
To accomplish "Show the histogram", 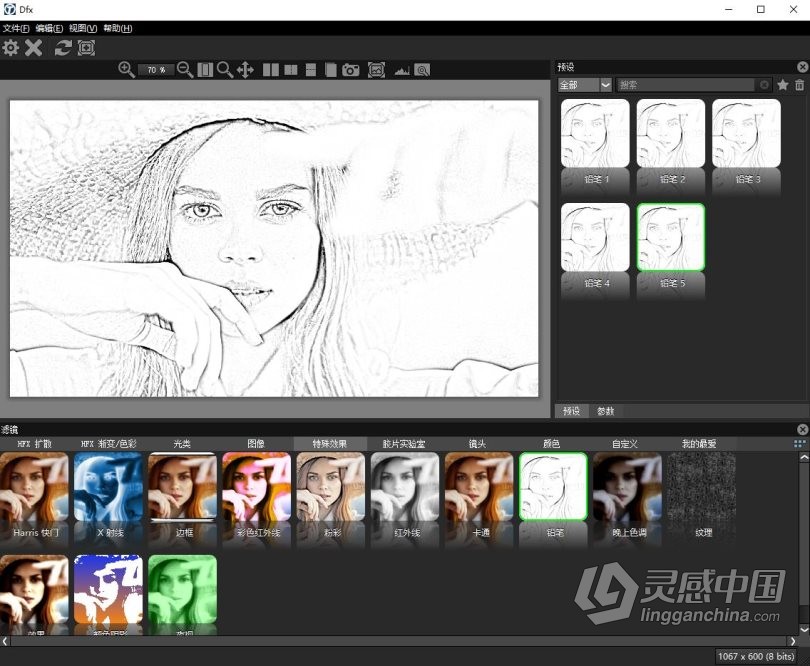I will 402,70.
